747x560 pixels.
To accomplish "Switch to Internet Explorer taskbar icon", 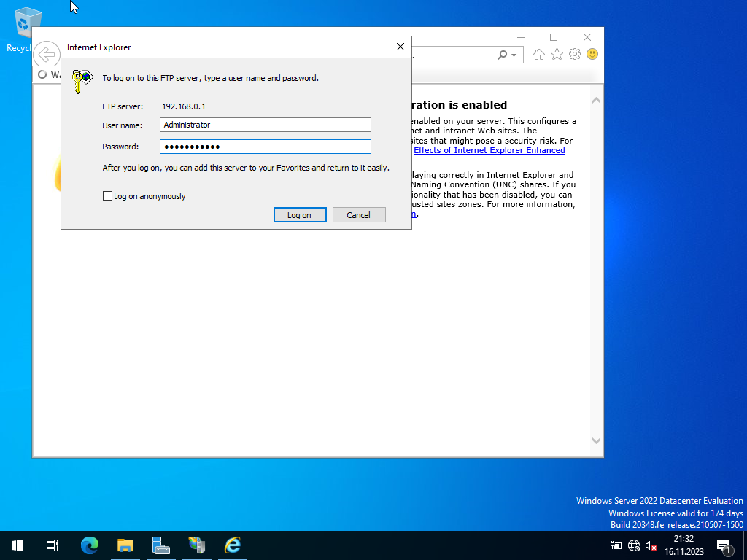I will pyautogui.click(x=233, y=545).
